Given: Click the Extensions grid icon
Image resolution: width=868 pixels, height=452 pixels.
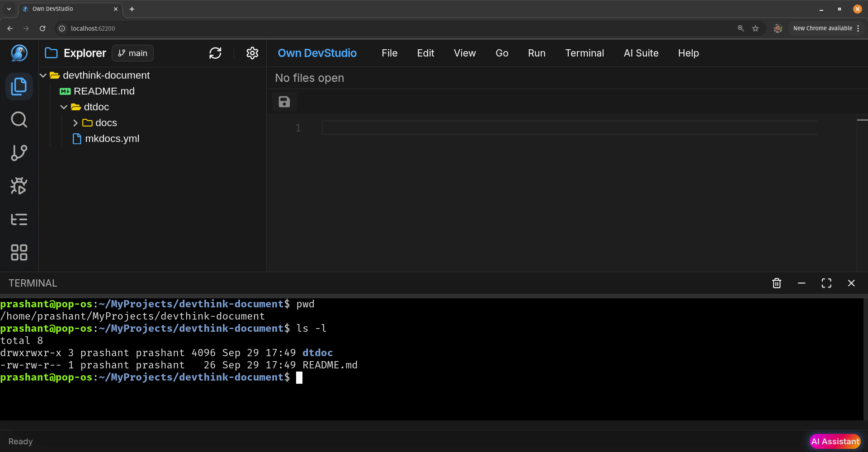Looking at the screenshot, I should (19, 252).
